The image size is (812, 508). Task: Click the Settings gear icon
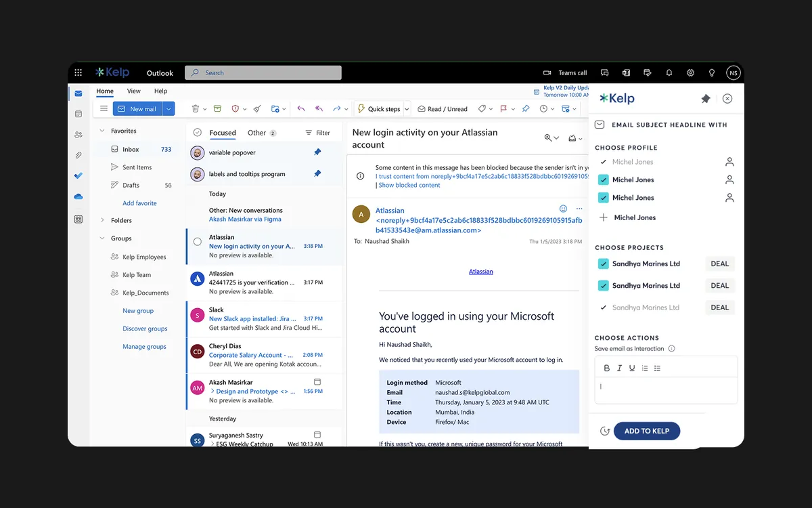690,72
